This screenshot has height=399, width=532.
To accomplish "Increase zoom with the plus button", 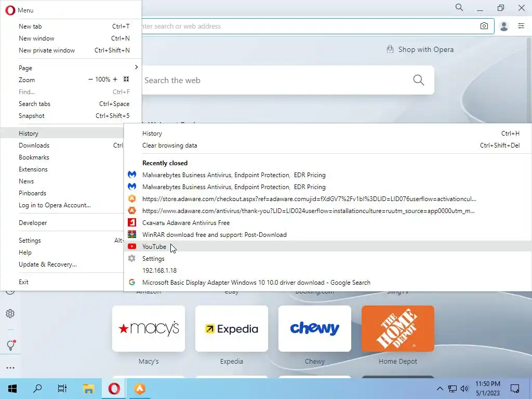I will (x=115, y=79).
